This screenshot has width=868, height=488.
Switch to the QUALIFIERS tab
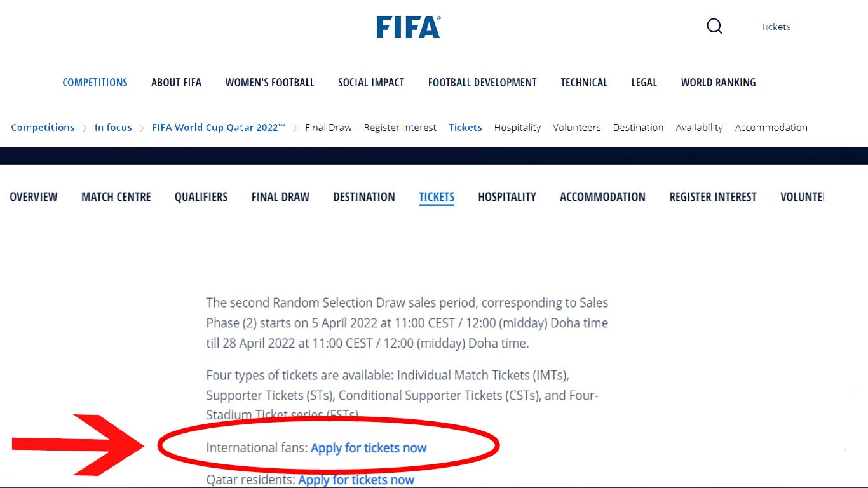coord(201,197)
